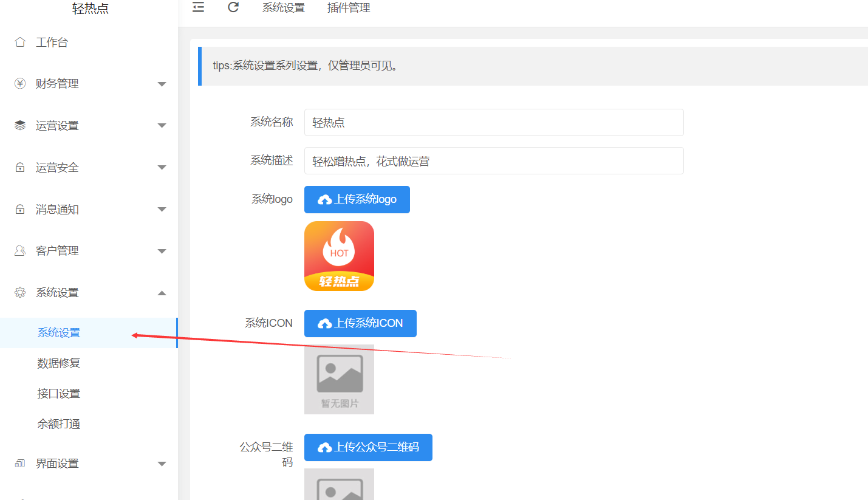
Task: Click the tips text about 仅管理员可见
Action: (x=306, y=66)
